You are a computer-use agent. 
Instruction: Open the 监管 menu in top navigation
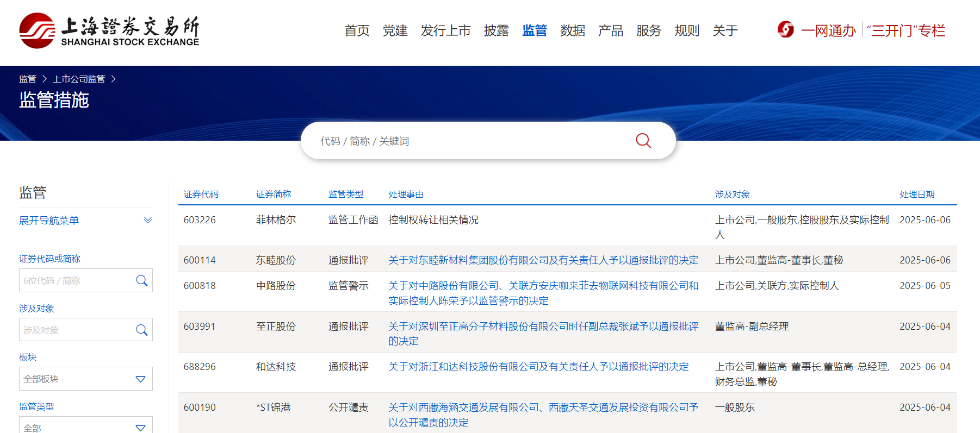pyautogui.click(x=534, y=31)
